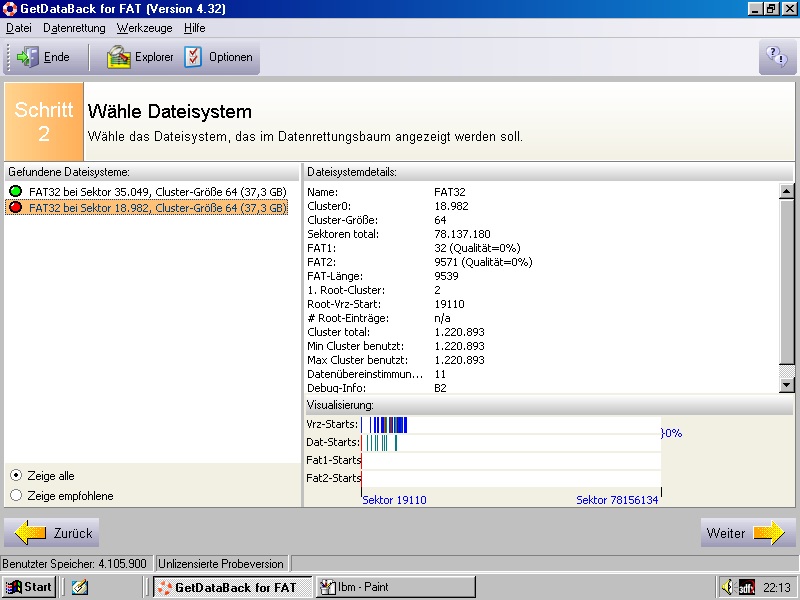Click the Vrz-Starts visualization bar

511,424
